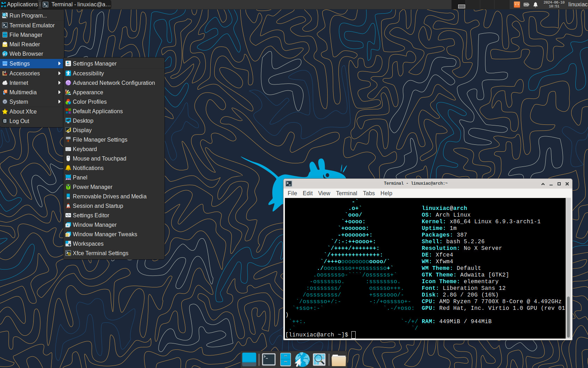588x368 pixels.
Task: Open the terminal File menu
Action: click(292, 193)
